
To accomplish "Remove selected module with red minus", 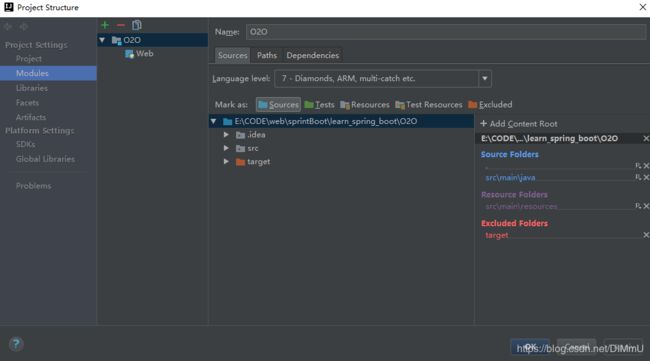I will (121, 25).
